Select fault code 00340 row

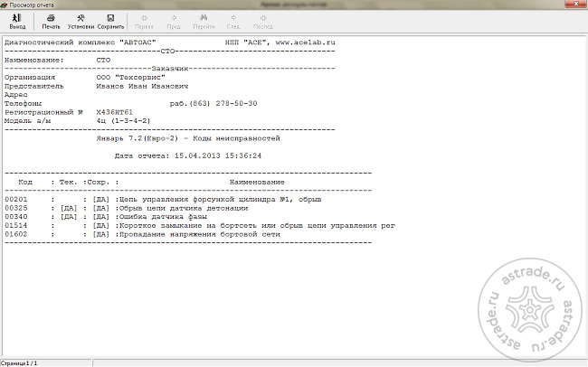coord(106,217)
